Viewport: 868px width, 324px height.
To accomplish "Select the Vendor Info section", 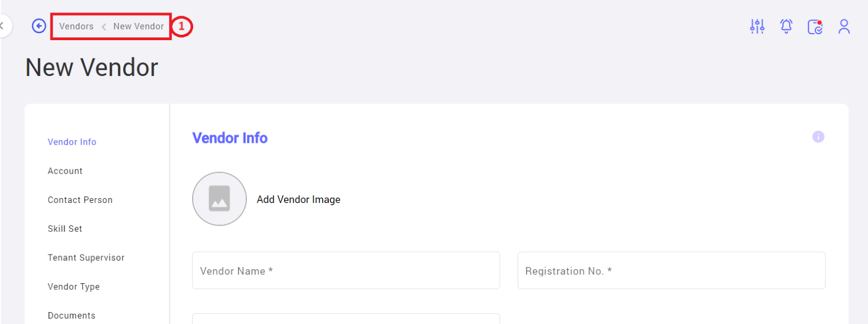I will pyautogui.click(x=72, y=142).
